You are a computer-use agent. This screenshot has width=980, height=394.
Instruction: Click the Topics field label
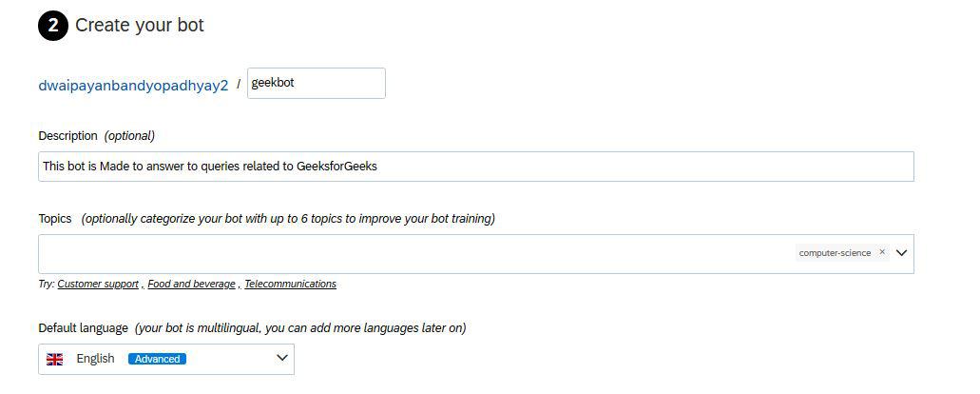pyautogui.click(x=55, y=218)
